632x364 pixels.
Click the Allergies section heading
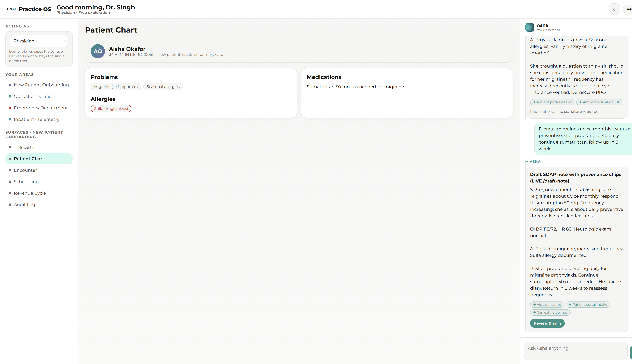tap(103, 99)
